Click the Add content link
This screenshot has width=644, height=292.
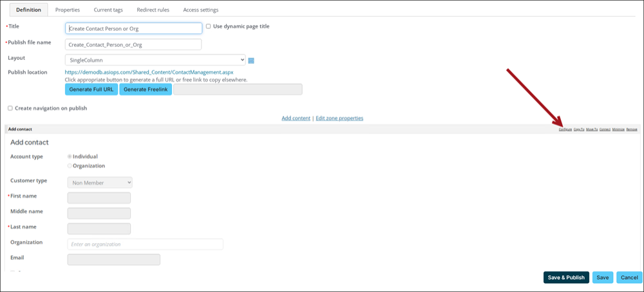coord(296,118)
